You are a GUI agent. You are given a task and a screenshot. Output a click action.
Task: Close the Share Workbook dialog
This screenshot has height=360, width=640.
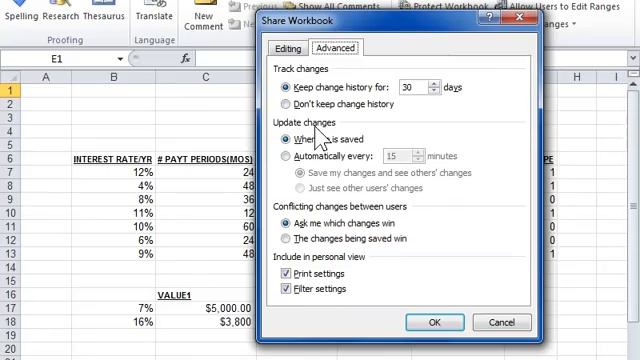click(x=519, y=17)
